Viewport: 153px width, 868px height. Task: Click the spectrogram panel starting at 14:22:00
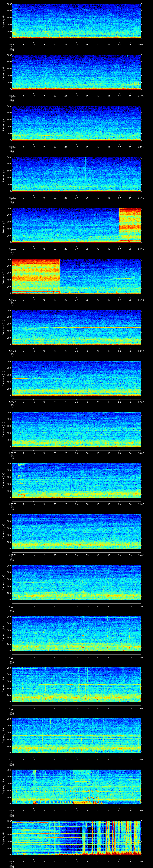[76, 174]
